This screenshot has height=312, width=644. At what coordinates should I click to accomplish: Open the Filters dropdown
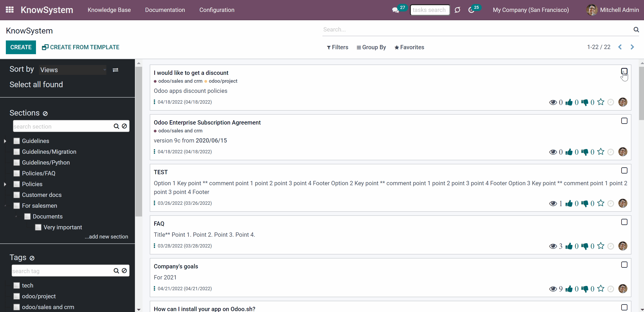pos(338,47)
